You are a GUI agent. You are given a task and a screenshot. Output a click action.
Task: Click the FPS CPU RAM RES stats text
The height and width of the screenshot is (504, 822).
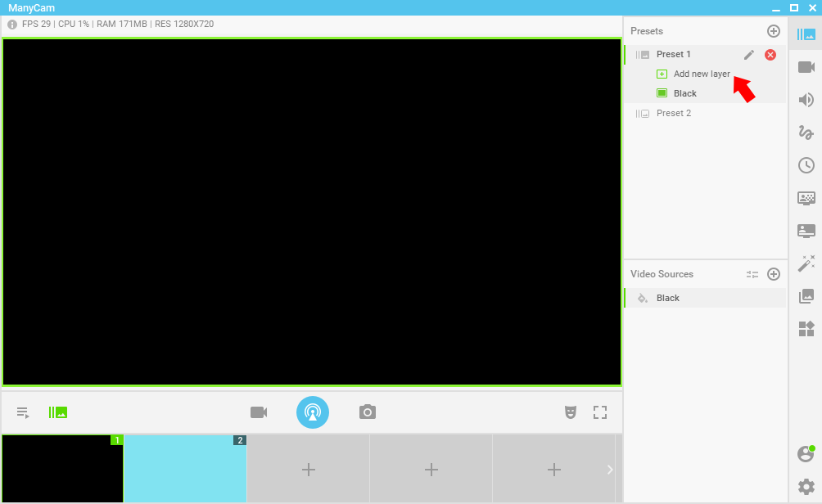point(118,24)
